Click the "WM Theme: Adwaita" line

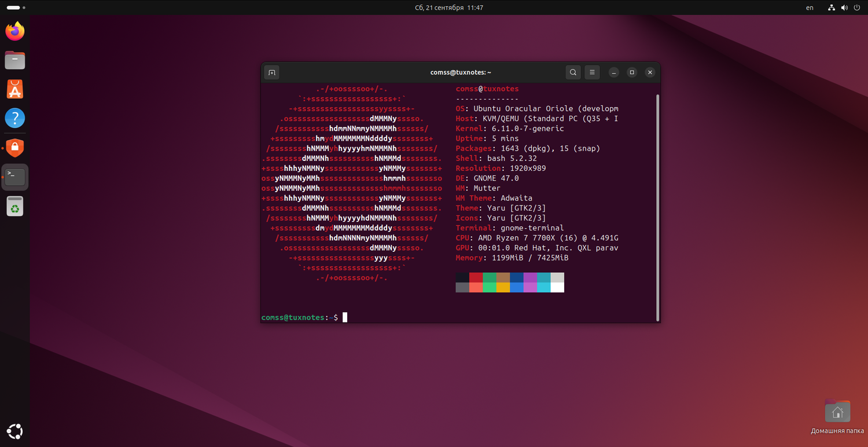pos(494,198)
